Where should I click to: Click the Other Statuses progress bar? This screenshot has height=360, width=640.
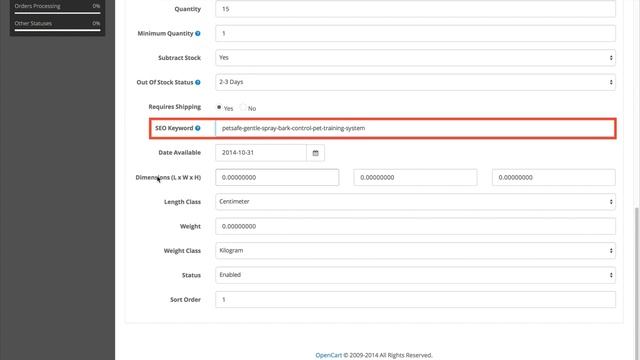pyautogui.click(x=58, y=30)
